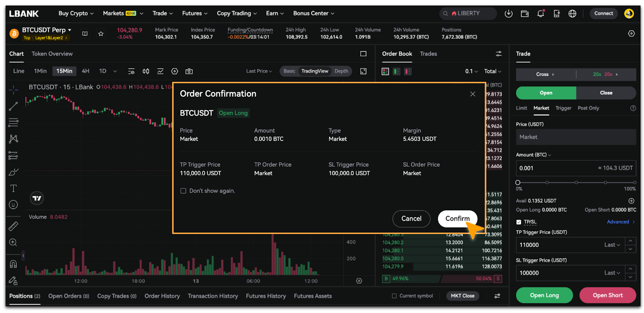
Task: Add BTCUSDT to favorites with star icon
Action: (x=101, y=34)
